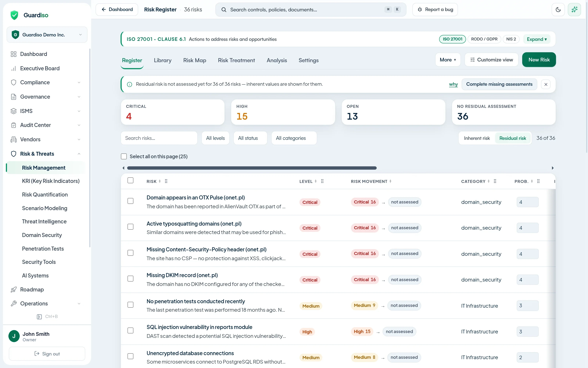Sort by RISK column arrows

click(160, 181)
